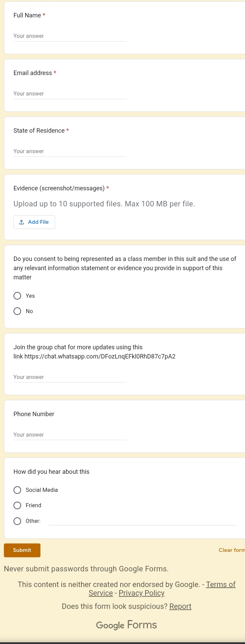This screenshot has height=644, width=245.
Task: Submit the form
Action: (x=22, y=550)
